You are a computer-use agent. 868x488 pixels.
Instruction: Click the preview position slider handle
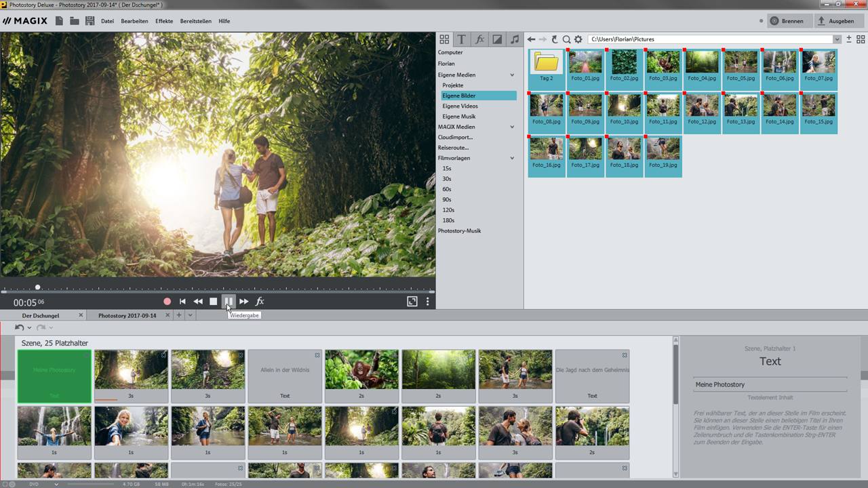tap(38, 287)
